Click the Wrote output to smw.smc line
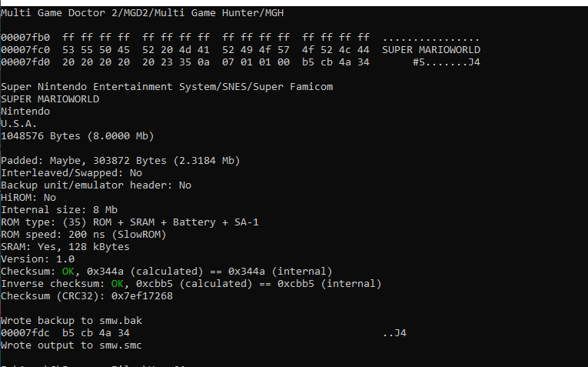The width and height of the screenshot is (588, 367). click(71, 345)
